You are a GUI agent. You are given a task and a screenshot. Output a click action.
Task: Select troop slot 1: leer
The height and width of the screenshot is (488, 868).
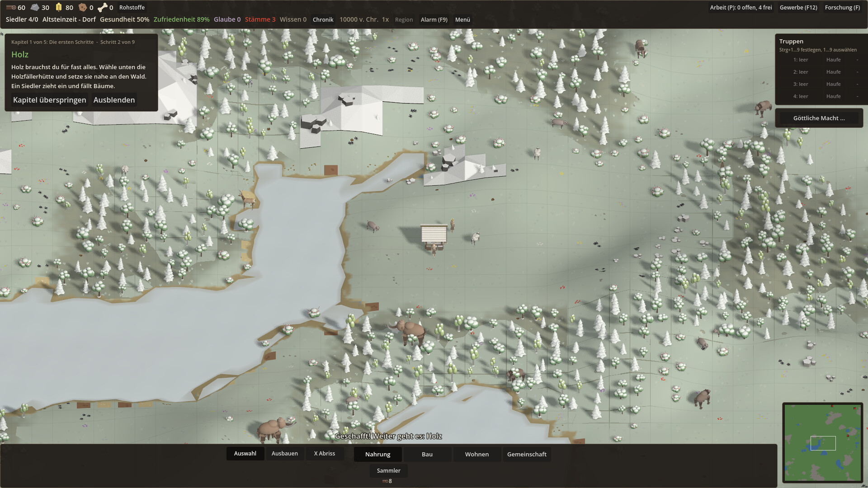[x=800, y=60]
